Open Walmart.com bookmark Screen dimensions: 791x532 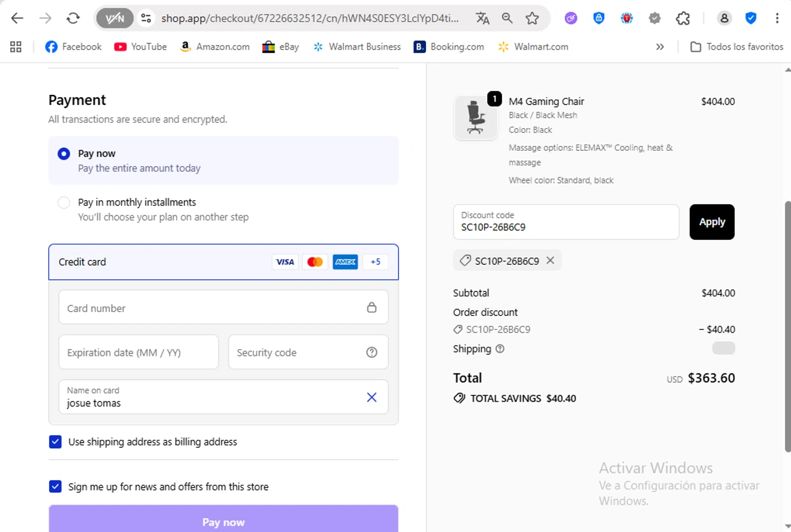point(533,47)
